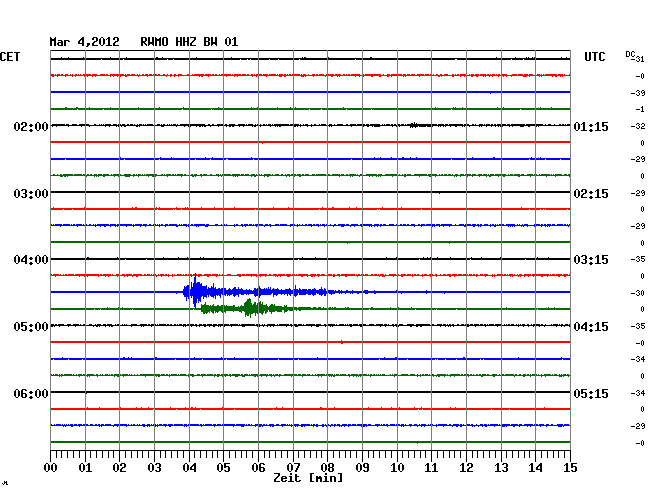Select minute tick label 07 on the axis

293,468
